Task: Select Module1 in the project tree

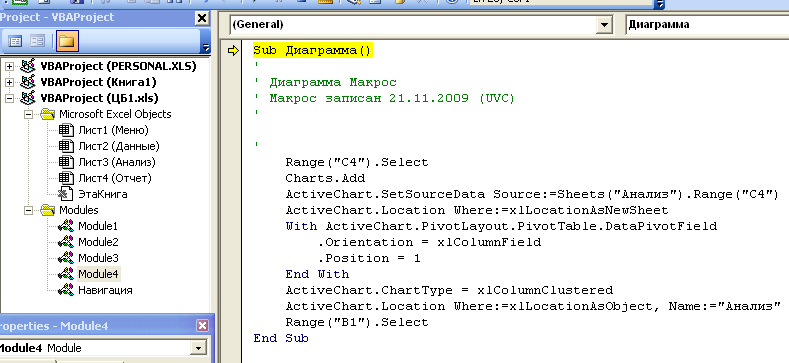Action: click(98, 226)
